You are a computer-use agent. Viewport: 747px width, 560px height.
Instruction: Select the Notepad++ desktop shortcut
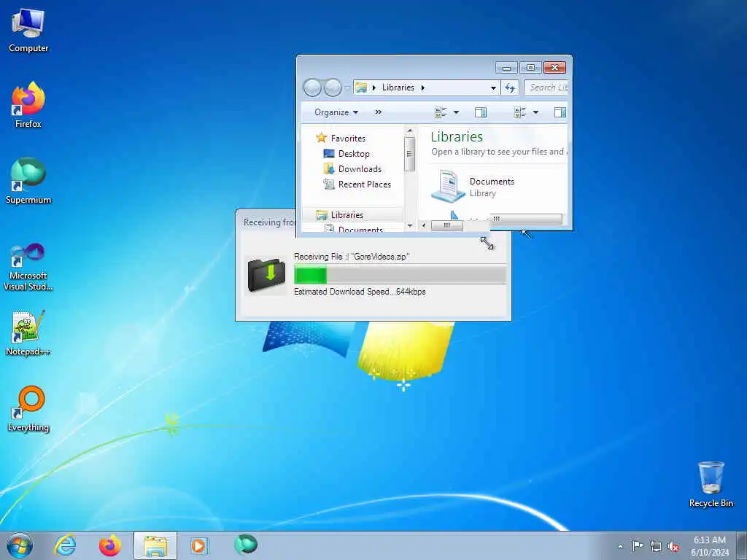[x=28, y=332]
